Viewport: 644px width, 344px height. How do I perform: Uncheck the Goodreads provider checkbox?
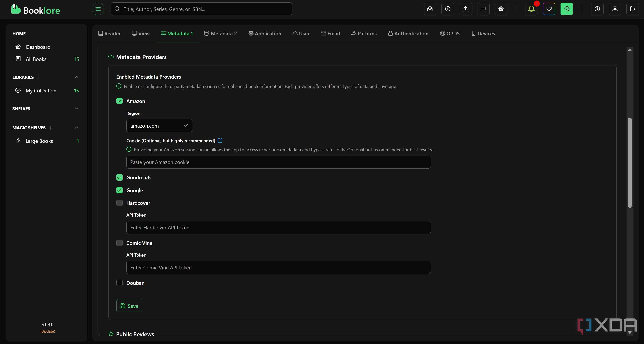pyautogui.click(x=120, y=177)
